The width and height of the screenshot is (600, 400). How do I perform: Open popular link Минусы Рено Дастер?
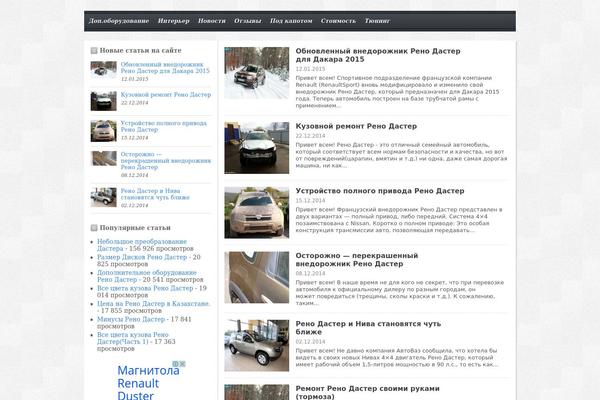131,319
